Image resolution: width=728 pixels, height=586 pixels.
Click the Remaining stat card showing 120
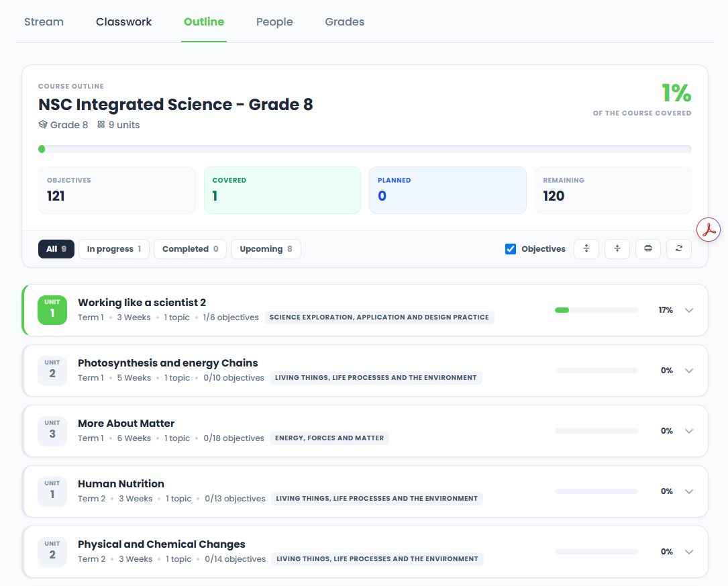(x=613, y=191)
